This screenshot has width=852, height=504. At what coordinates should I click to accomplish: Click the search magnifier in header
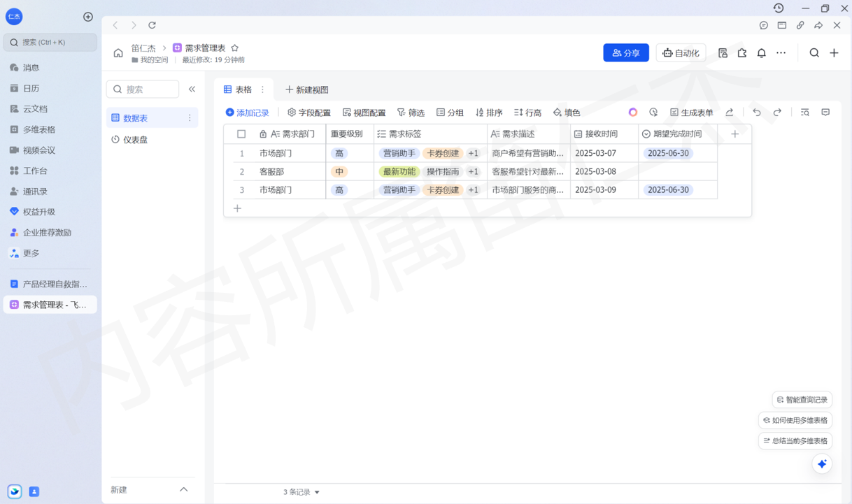tap(814, 53)
